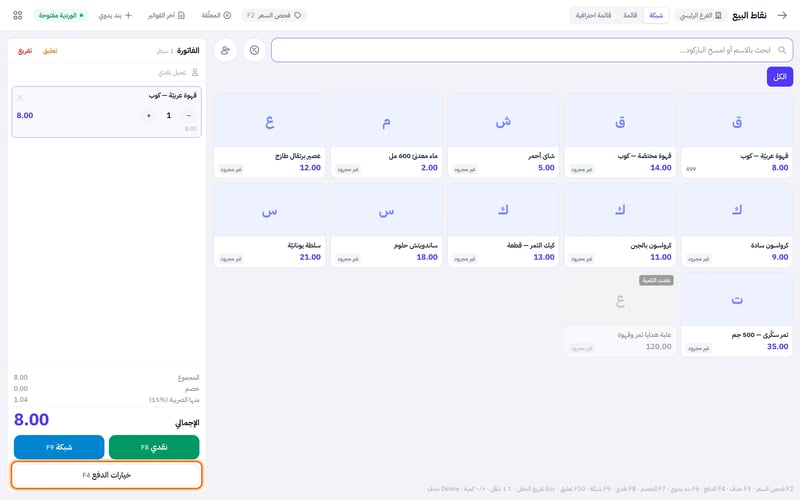Click the منها الضريبة (15%) tax line
This screenshot has width=800, height=500.
click(x=106, y=399)
